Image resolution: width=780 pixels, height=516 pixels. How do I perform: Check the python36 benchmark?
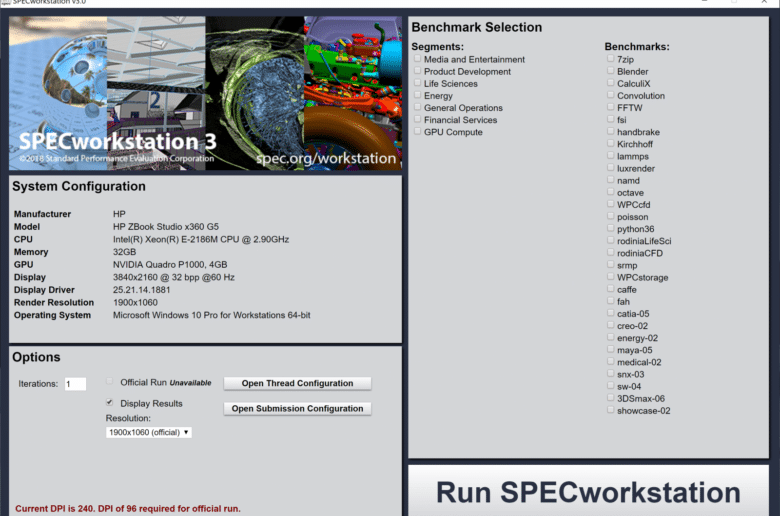tap(610, 228)
